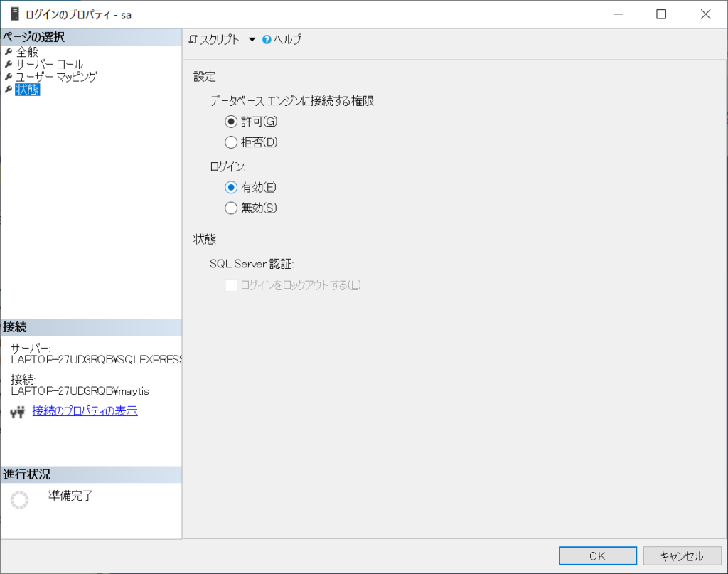
Task: Open the ユーザー マッピング page
Action: pos(56,77)
